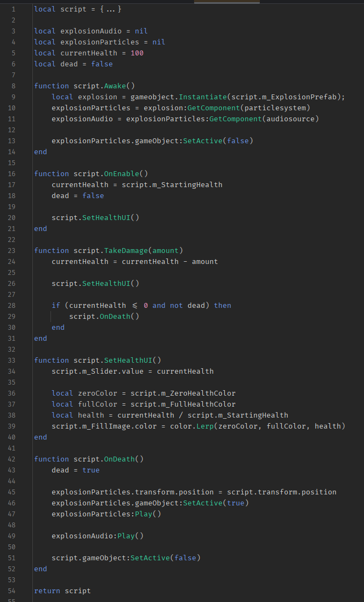The width and height of the screenshot is (364, 602).
Task: Click the TakeDamage function name
Action: (126, 250)
